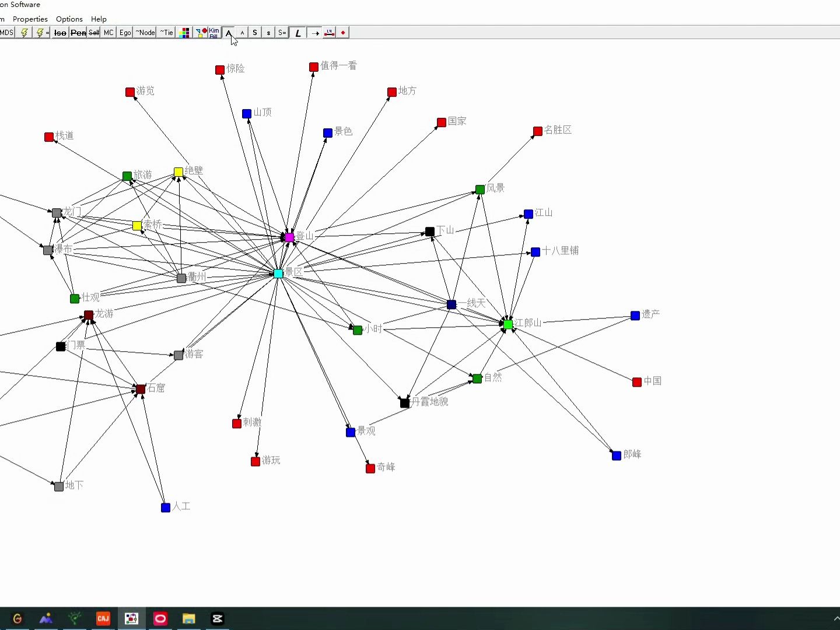This screenshot has width=840, height=630.
Task: Open the CapCut taskbar icon
Action: (x=218, y=618)
